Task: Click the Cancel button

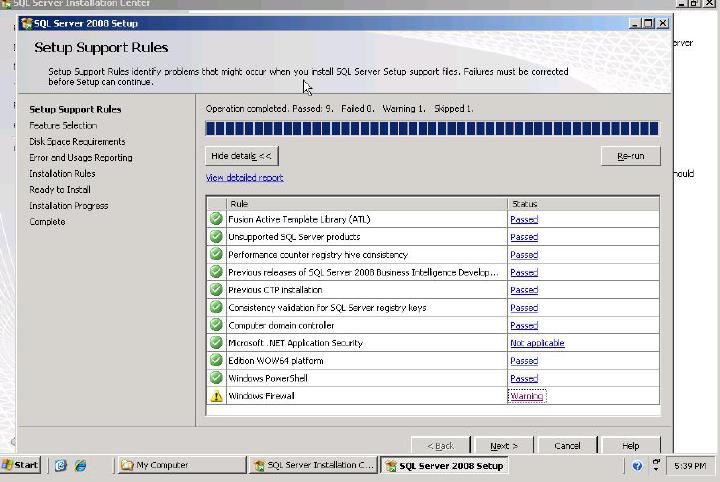Action: click(567, 446)
